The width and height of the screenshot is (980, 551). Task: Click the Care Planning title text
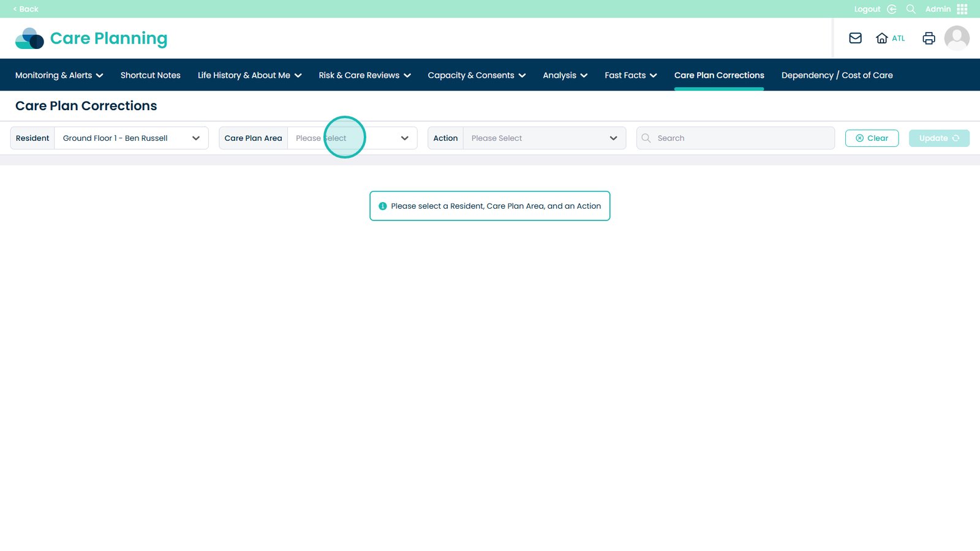click(109, 39)
